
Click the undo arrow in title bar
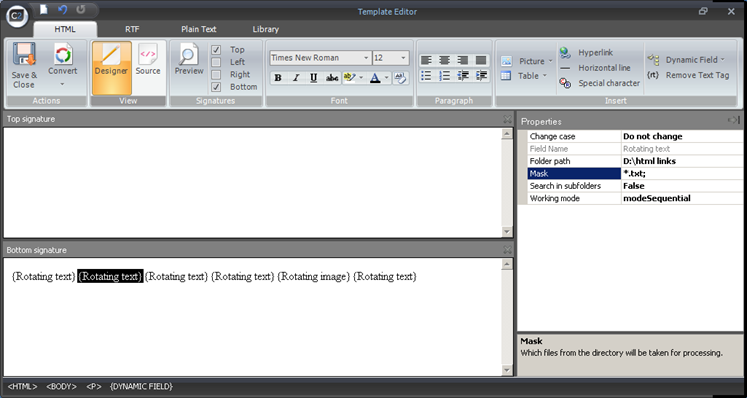62,10
